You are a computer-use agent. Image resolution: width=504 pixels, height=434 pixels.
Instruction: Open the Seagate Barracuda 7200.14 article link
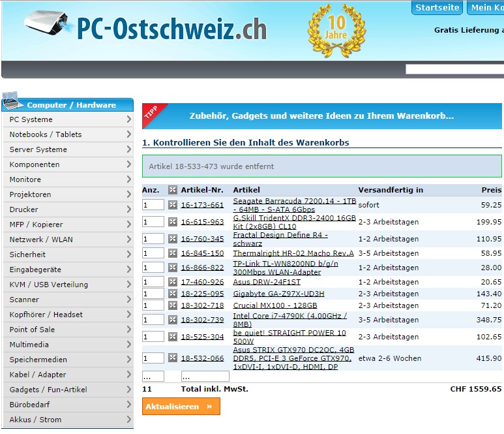point(295,205)
